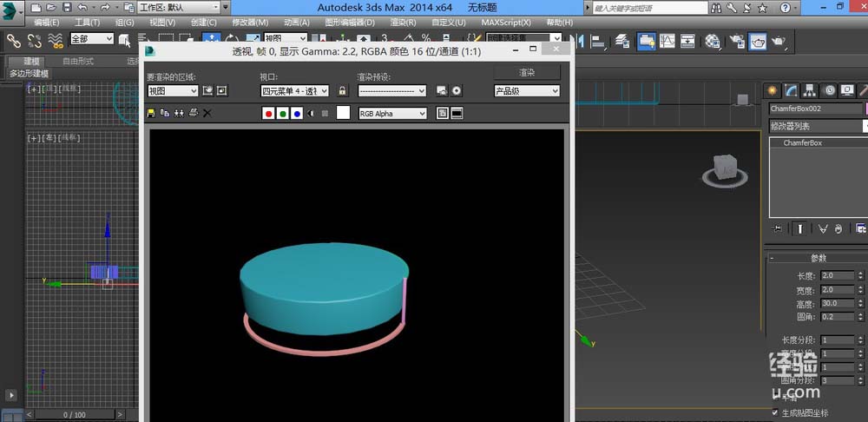Click the Render Production teapot icon
868x422 pixels.
[x=779, y=41]
